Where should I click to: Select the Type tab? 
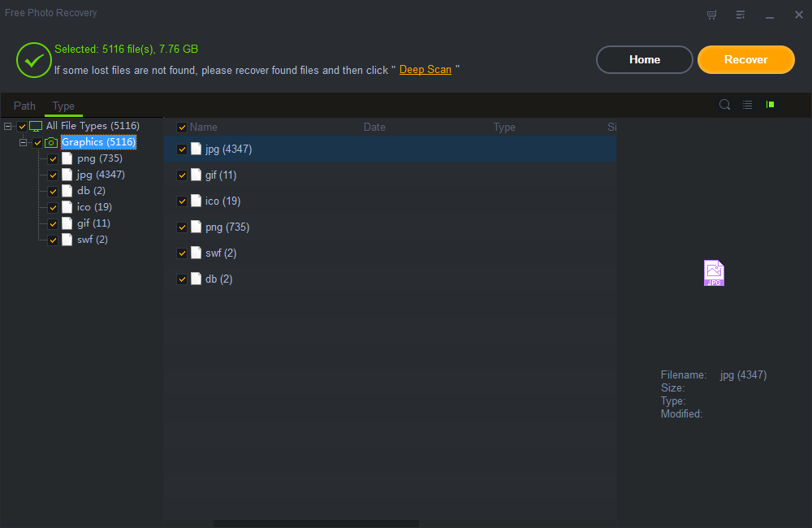[63, 106]
